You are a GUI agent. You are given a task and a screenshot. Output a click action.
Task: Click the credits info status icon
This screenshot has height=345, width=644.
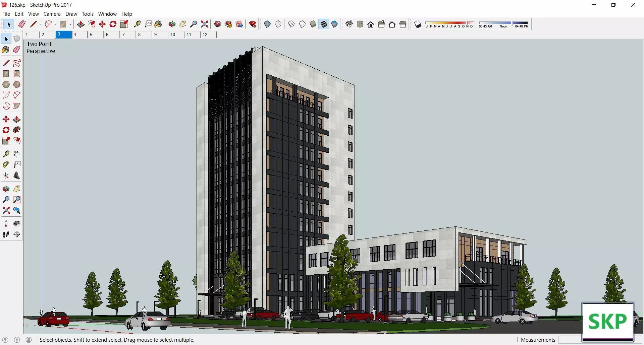(x=17, y=340)
